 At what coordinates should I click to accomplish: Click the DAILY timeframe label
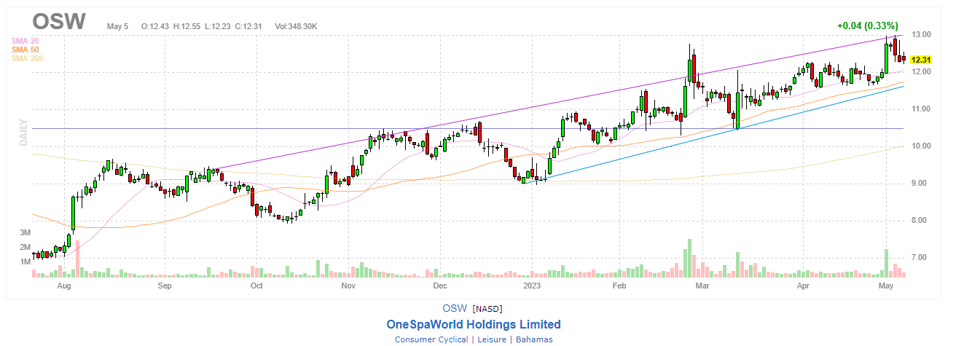pyautogui.click(x=23, y=134)
